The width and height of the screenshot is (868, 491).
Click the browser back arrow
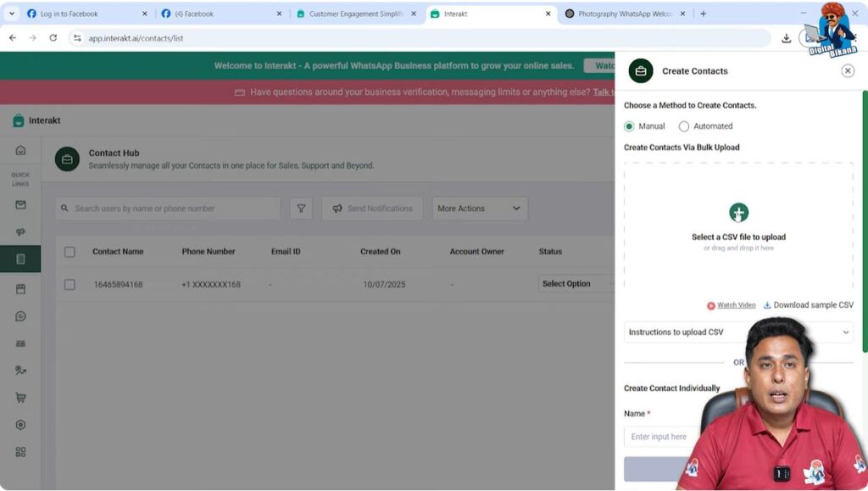coord(13,37)
